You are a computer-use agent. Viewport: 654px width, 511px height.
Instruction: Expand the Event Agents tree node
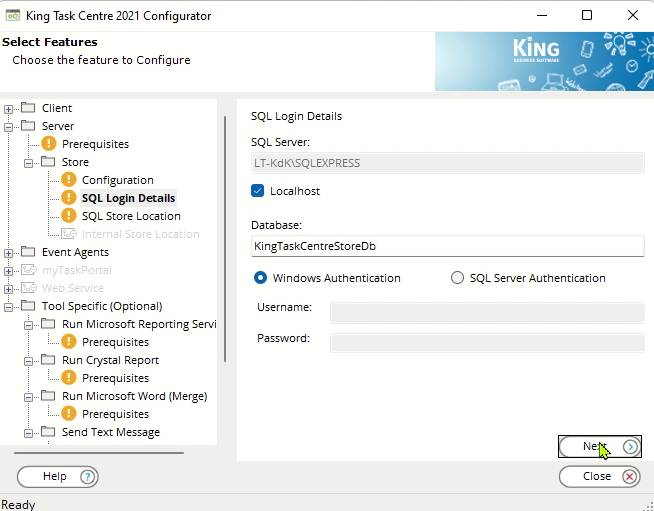[x=8, y=253]
